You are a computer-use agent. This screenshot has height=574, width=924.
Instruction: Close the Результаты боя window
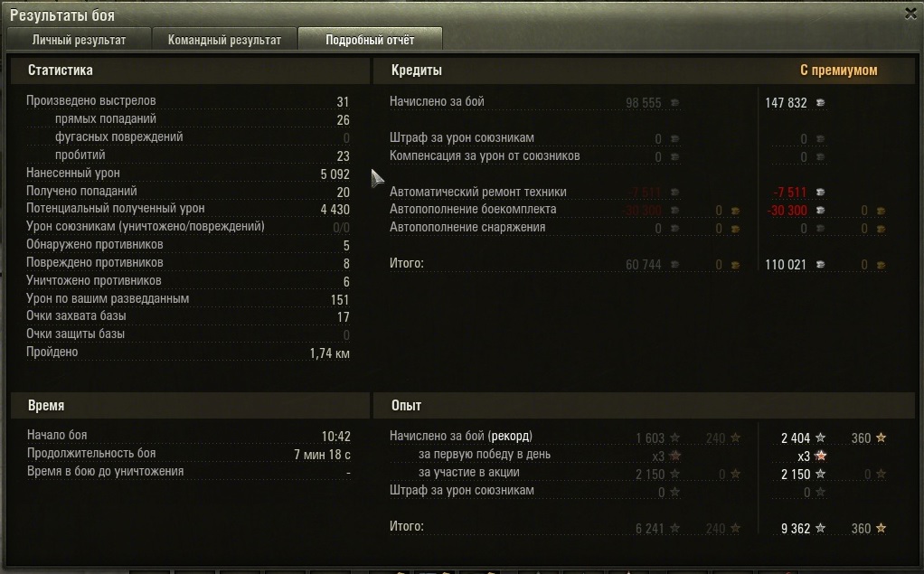click(x=911, y=14)
